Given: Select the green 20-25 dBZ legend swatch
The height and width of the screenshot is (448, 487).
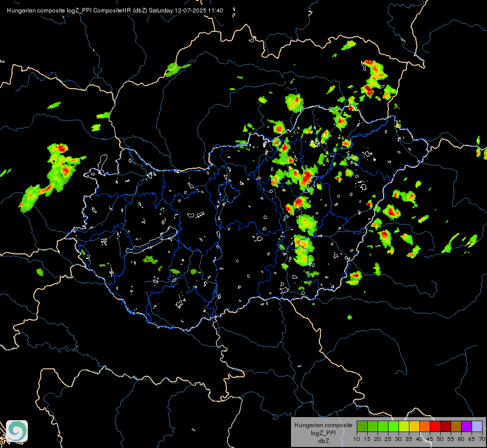Looking at the screenshot, I should pos(383,427).
